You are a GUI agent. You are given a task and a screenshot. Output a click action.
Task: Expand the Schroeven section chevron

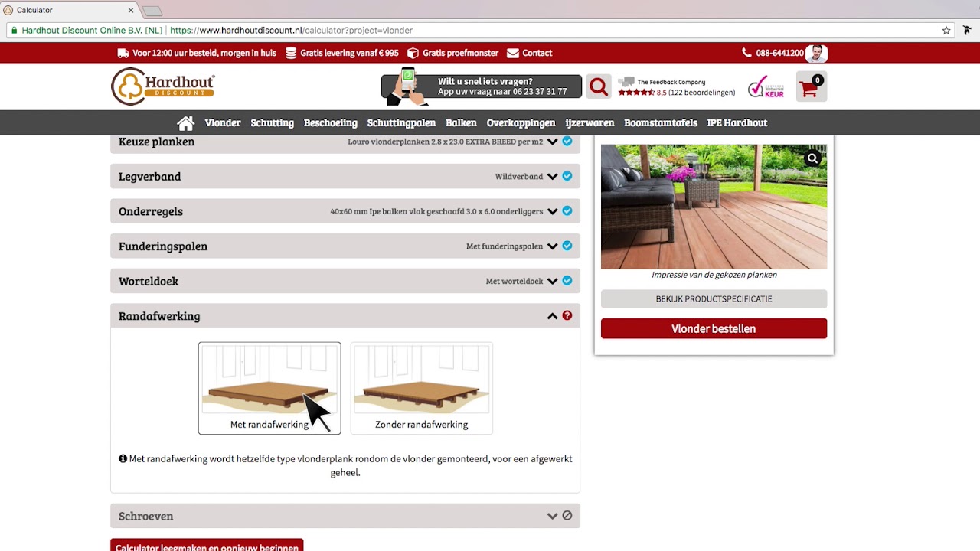552,516
